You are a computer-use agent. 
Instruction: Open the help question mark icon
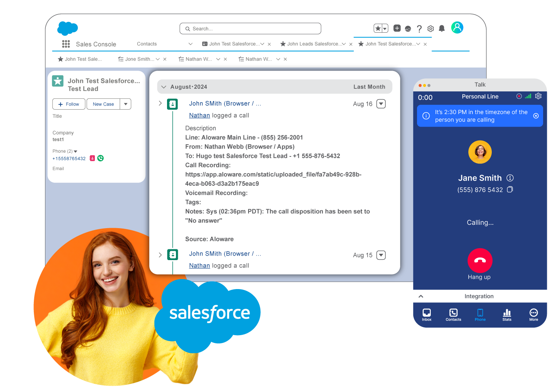point(419,29)
